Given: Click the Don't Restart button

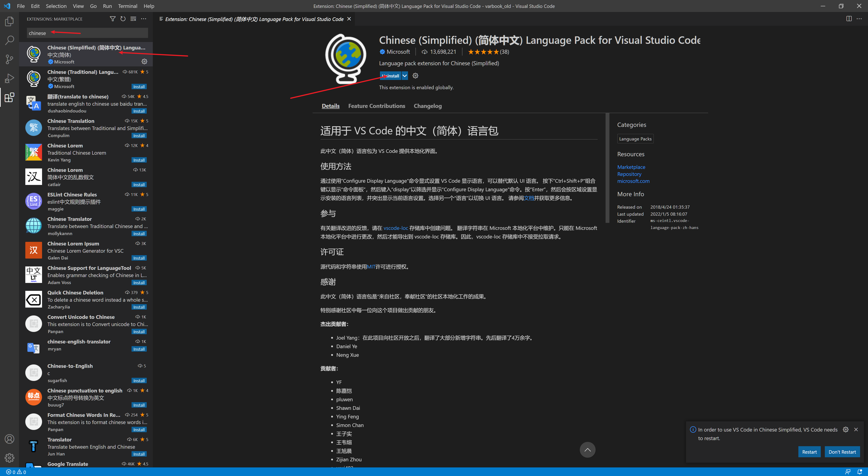Looking at the screenshot, I should pos(842,452).
